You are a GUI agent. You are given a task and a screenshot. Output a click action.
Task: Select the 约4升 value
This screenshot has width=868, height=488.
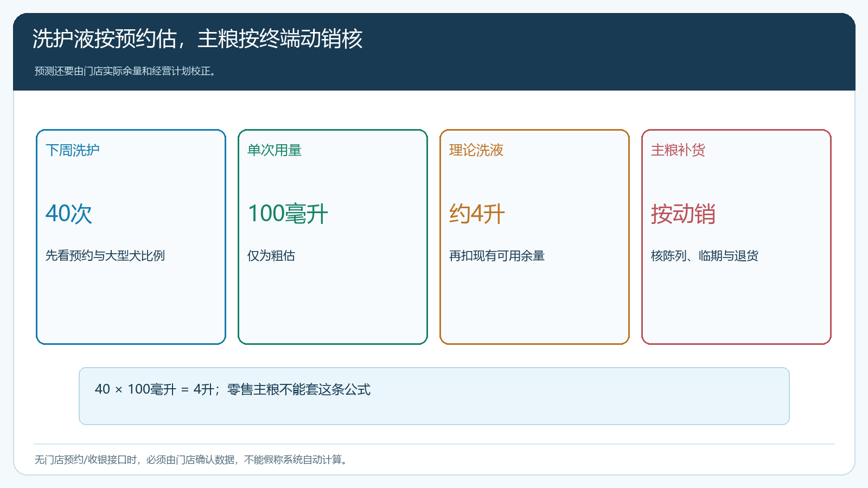pyautogui.click(x=477, y=214)
